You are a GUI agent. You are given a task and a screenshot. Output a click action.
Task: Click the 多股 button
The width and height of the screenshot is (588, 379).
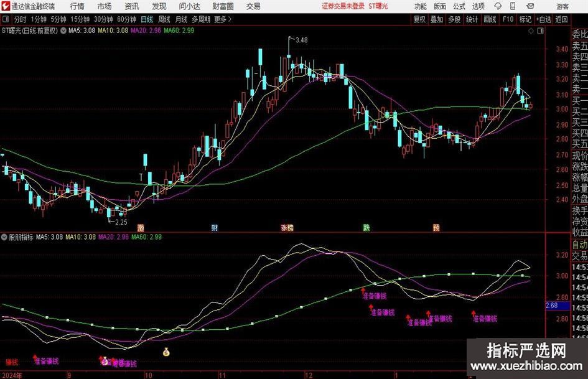pyautogui.click(x=454, y=19)
